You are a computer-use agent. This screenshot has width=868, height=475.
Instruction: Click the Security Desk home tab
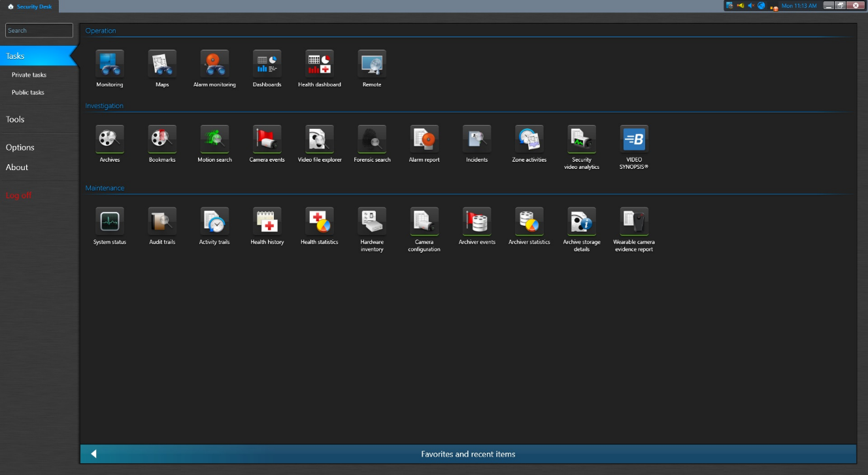click(29, 6)
